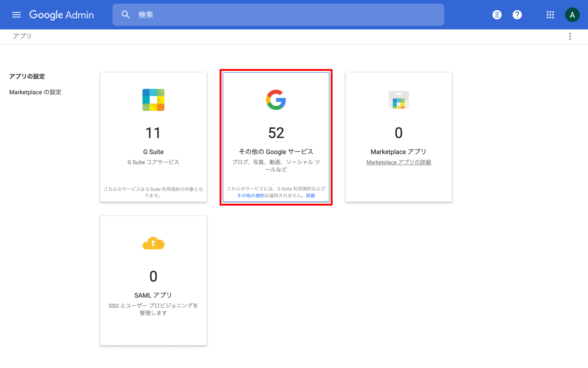Open the hourglass tasks icon
The image size is (588, 368).
click(x=497, y=15)
